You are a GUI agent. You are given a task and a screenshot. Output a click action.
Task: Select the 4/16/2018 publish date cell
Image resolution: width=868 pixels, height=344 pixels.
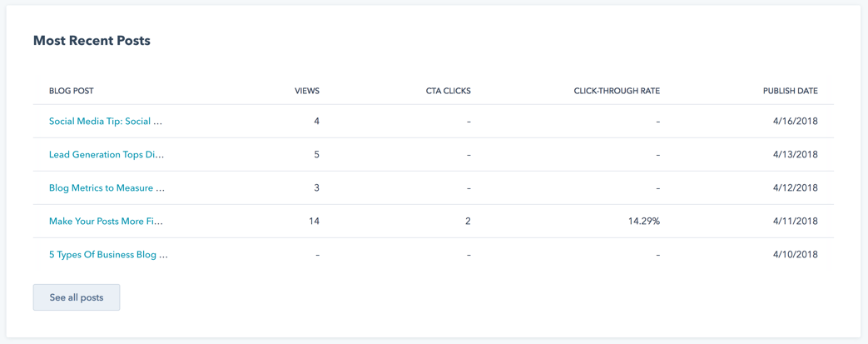(797, 122)
